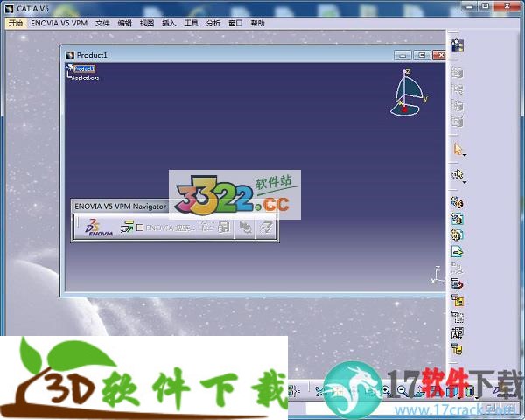Click the first greyed icon under workbench icon
Screen dimensions: 525x420
tap(458, 73)
